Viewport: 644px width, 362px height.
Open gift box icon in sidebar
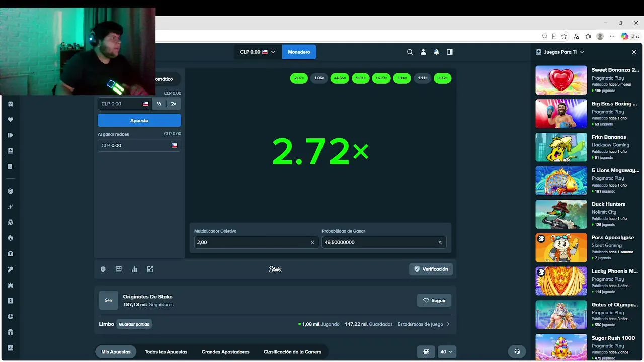point(10,332)
